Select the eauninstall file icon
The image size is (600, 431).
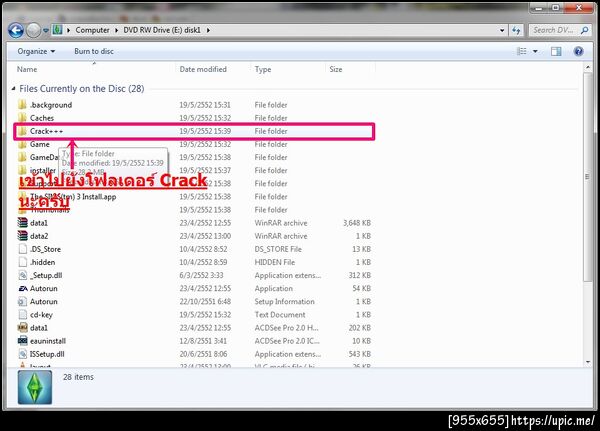23,341
